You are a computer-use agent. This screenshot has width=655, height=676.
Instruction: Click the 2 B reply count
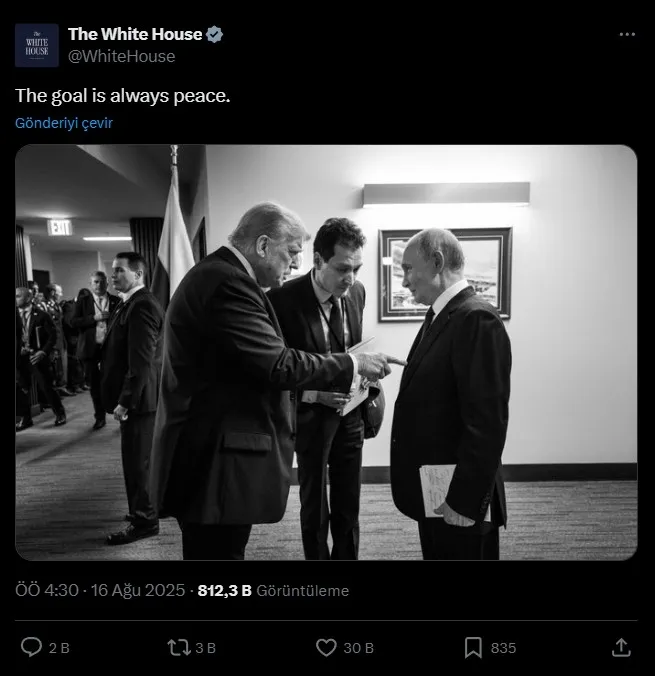(59, 648)
